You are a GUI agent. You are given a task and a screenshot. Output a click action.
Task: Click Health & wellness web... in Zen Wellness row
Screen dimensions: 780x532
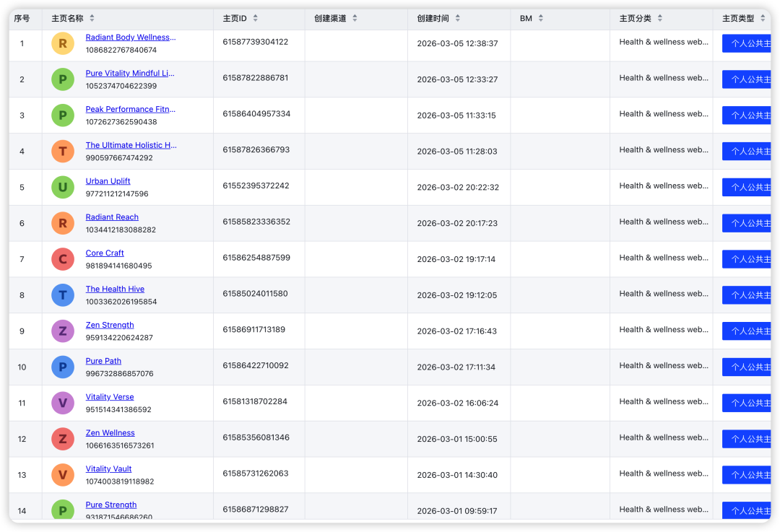pos(664,437)
